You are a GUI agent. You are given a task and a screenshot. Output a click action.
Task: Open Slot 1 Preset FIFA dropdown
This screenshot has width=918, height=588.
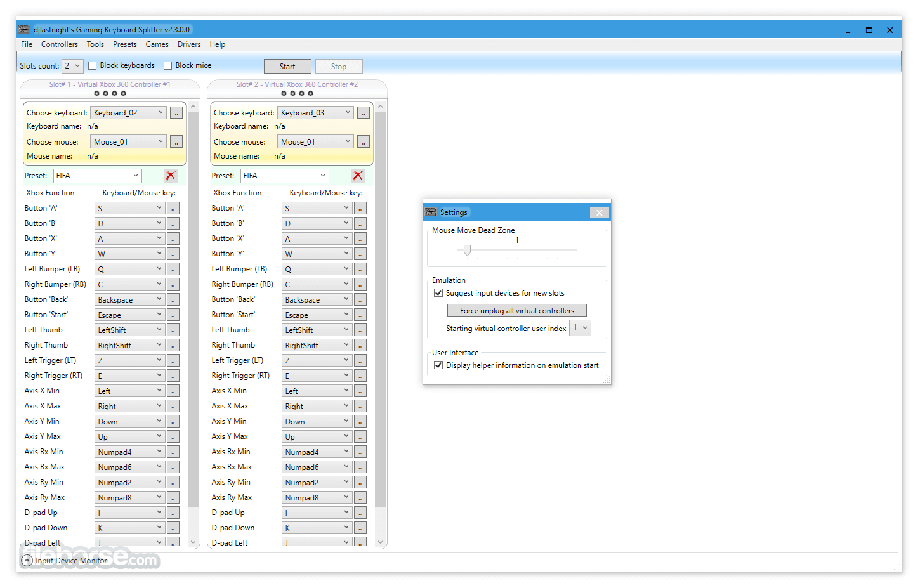coord(98,176)
